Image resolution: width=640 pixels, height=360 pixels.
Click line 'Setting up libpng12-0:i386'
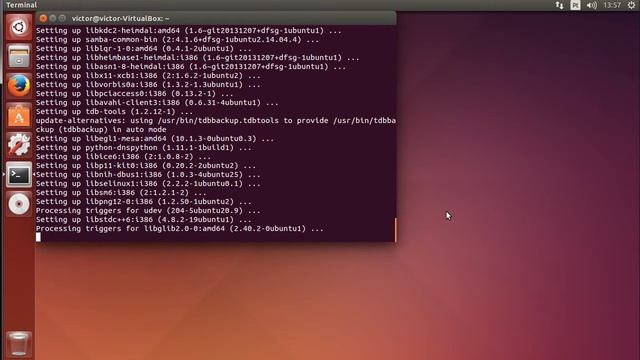pos(143,202)
